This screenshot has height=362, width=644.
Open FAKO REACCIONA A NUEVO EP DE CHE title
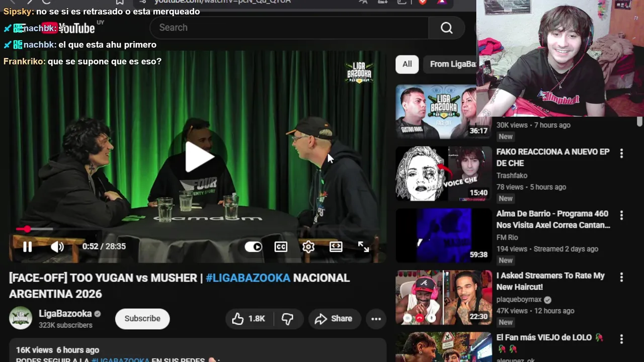click(553, 157)
